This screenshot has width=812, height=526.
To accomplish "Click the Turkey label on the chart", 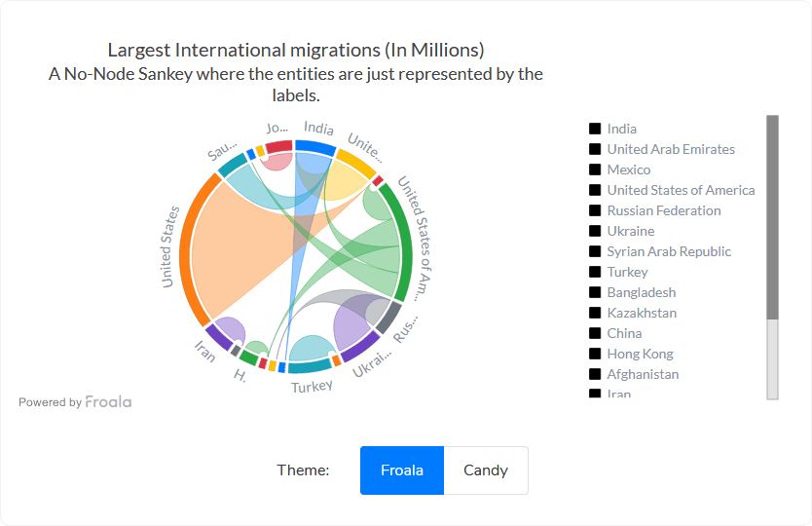I will [x=312, y=387].
